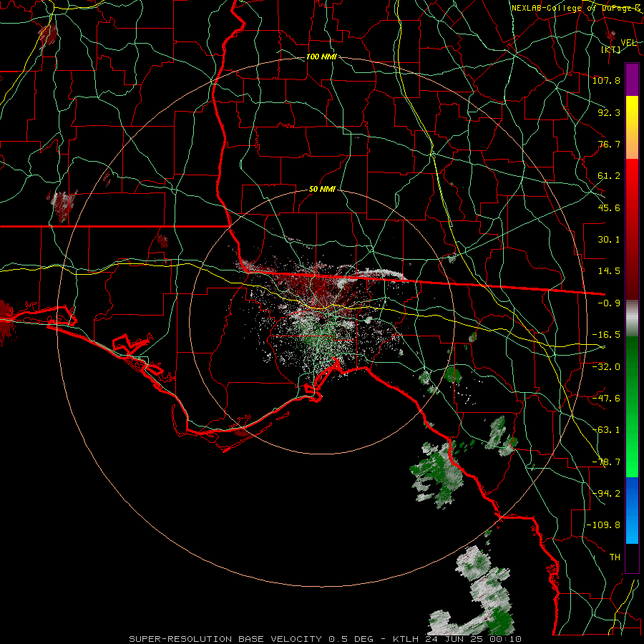This screenshot has width=644, height=644.
Task: Click the 100 NMI range ring label
Action: tap(321, 57)
